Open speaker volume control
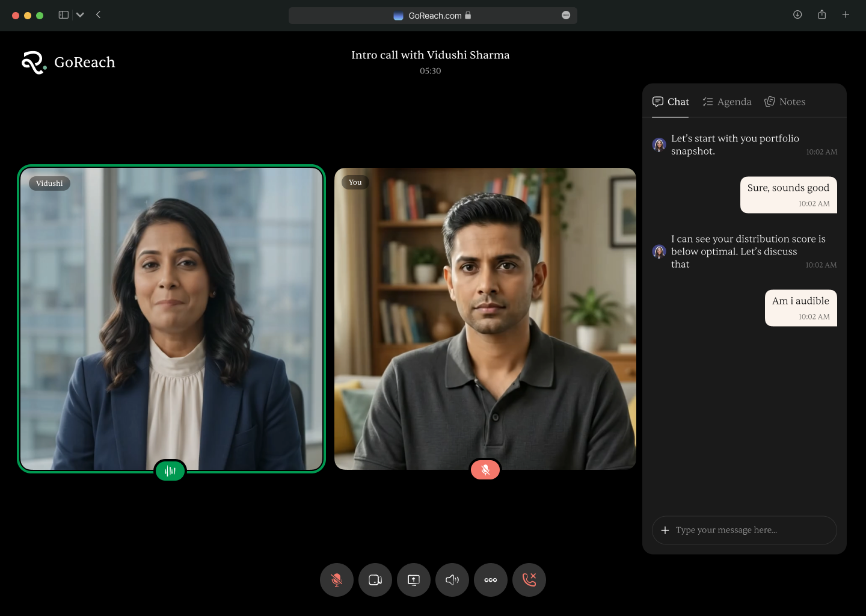The image size is (866, 616). tap(452, 580)
